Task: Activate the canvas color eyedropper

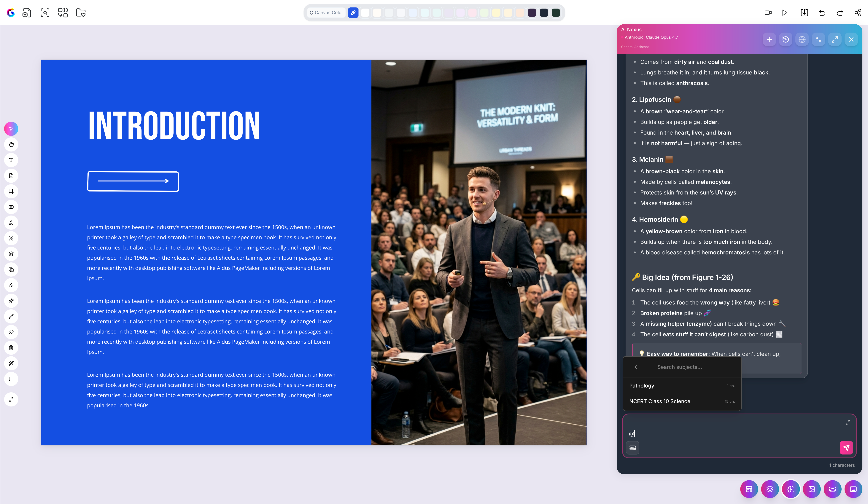Action: [353, 13]
